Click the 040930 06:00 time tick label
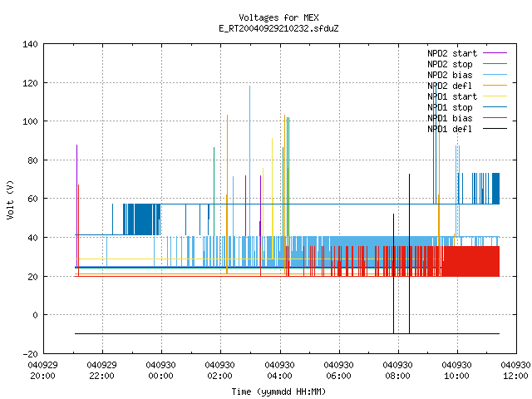Viewport: 532px width, 399px height. point(338,371)
